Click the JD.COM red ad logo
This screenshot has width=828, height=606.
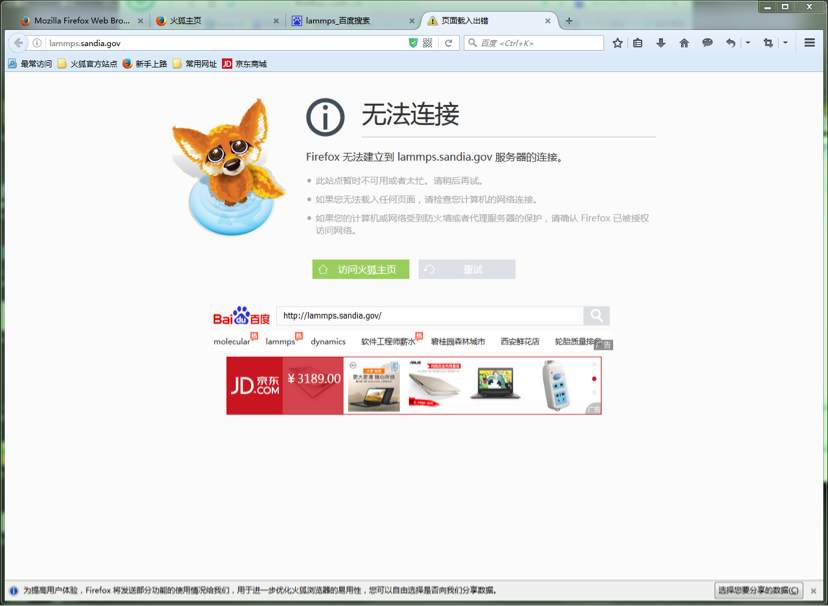255,385
